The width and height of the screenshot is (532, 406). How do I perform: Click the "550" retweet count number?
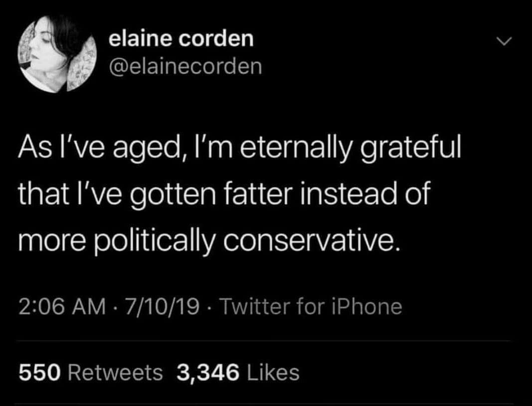coord(39,372)
